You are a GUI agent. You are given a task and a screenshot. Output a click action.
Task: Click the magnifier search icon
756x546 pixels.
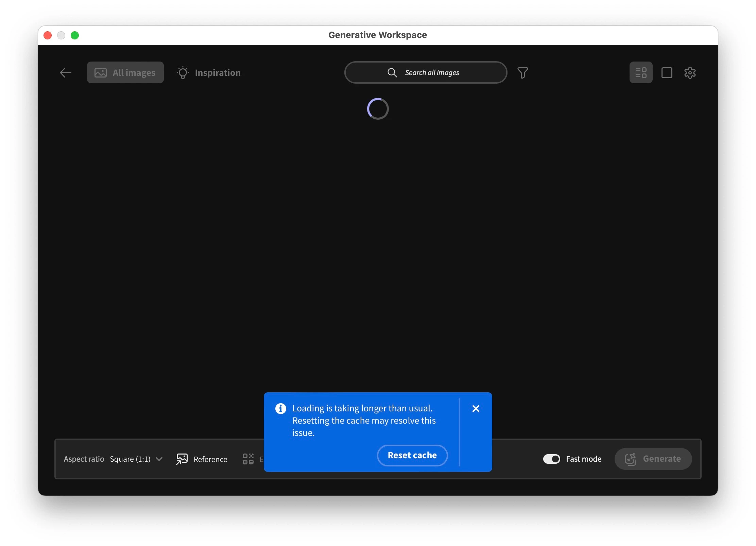pyautogui.click(x=392, y=73)
